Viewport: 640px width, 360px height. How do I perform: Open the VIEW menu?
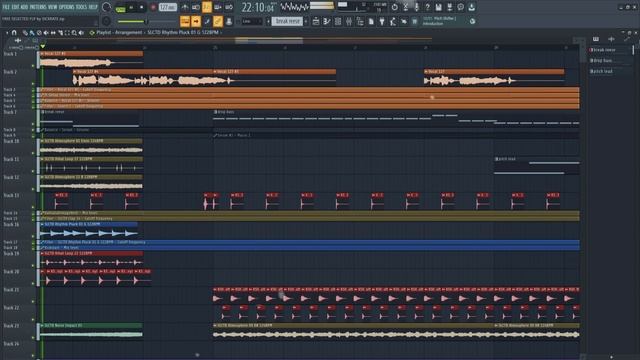[53, 7]
